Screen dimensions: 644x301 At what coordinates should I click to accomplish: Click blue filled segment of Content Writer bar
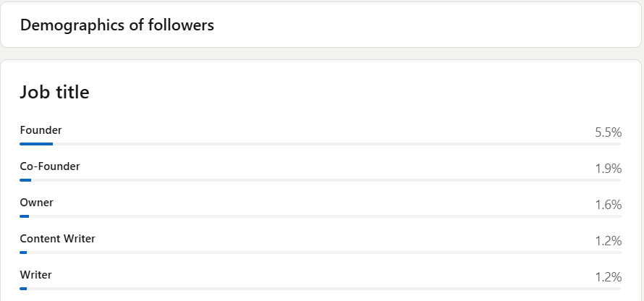point(23,253)
